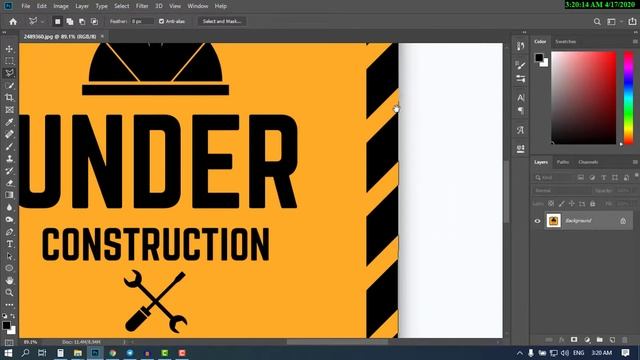Select the Horizontal Type tool
Screen dimensions: 640x360
(x=9, y=244)
